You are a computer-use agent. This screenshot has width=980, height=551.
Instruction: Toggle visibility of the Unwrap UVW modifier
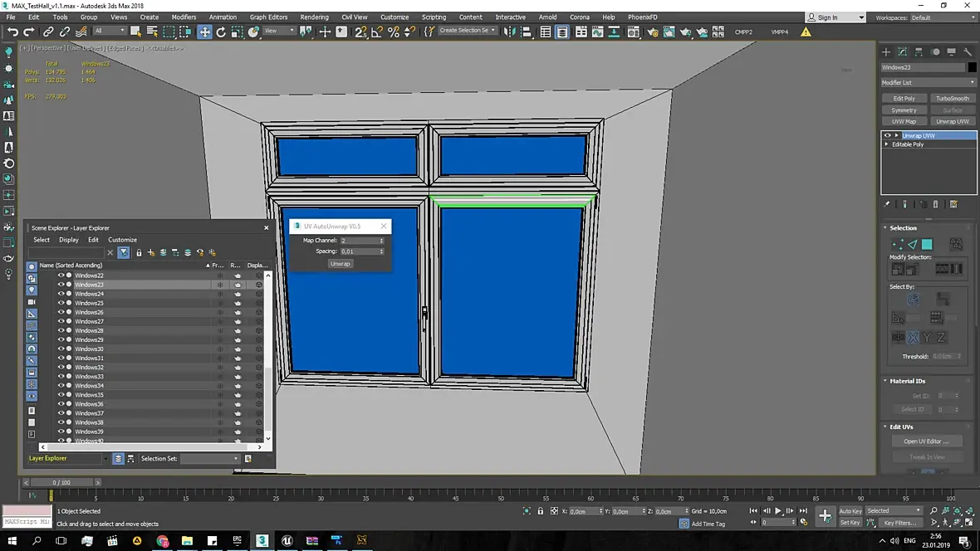pyautogui.click(x=887, y=135)
